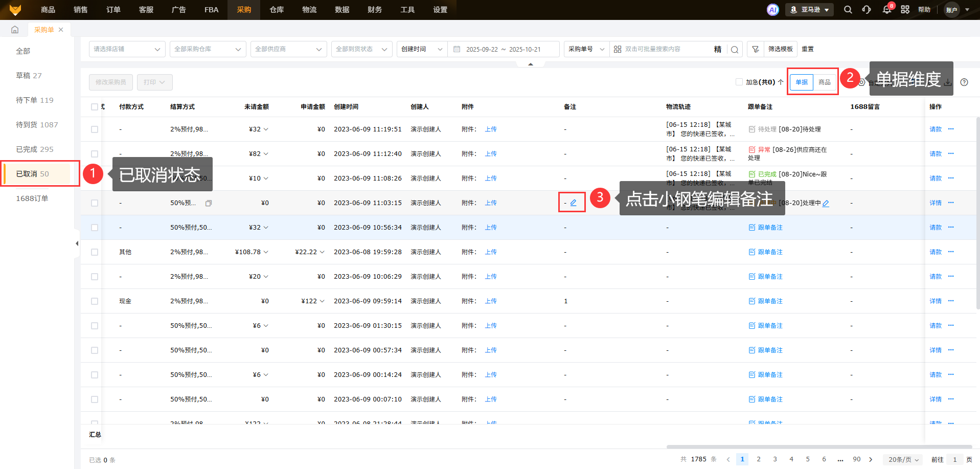Open the customer service headset icon
Viewport: 980px width, 469px height.
(x=867, y=10)
